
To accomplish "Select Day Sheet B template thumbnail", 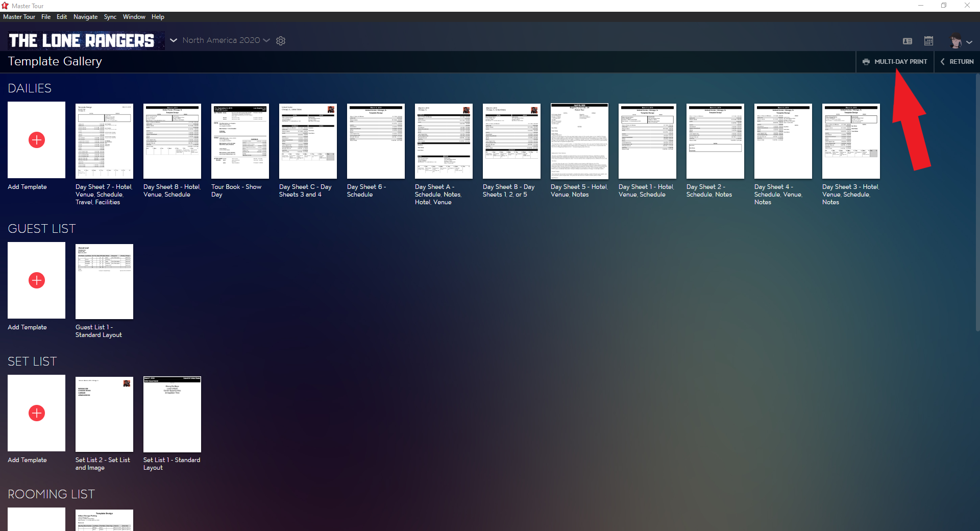I will coord(511,141).
